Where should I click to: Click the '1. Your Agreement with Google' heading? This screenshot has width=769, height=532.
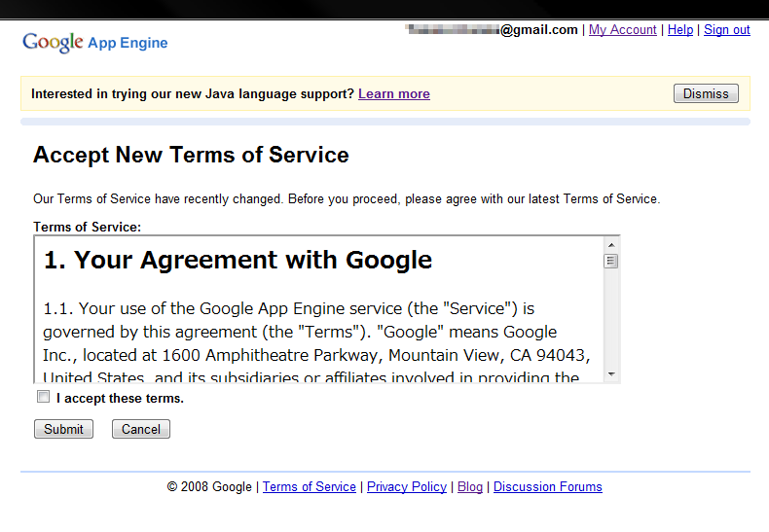(x=238, y=260)
